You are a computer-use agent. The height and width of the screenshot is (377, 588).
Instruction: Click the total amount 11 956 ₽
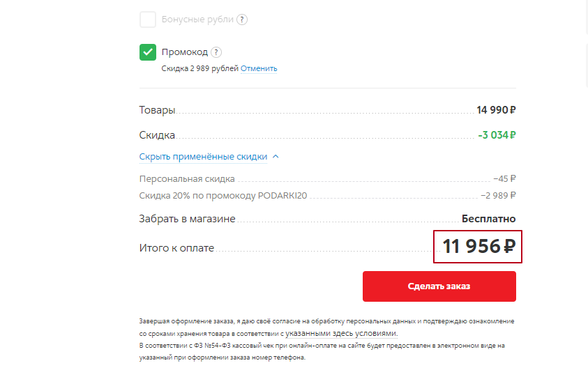click(478, 247)
